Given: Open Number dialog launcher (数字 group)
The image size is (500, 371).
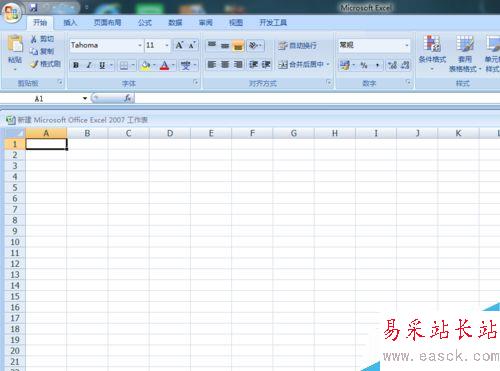Looking at the screenshot, I should (x=408, y=82).
